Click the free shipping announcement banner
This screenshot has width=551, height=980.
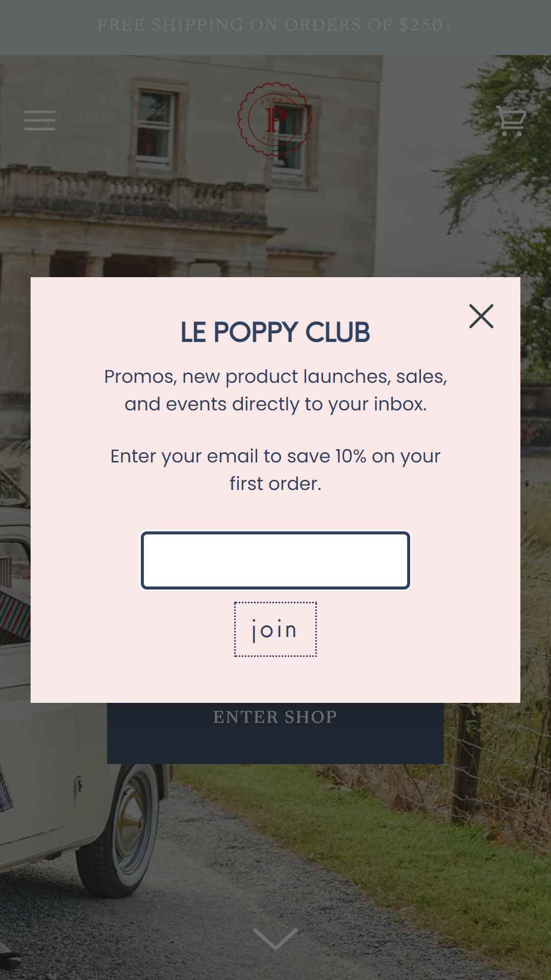click(x=275, y=25)
